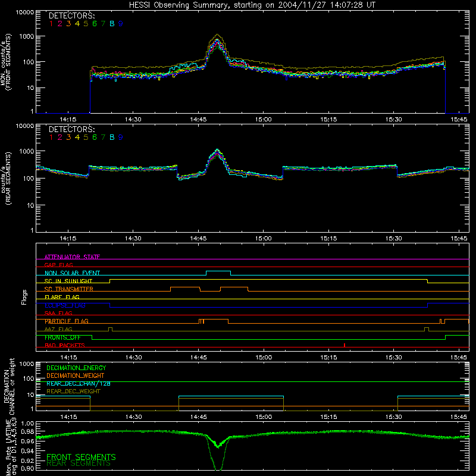This screenshot has height=476, width=476.
Task: Click the SAA_FLAG label
Action: (58, 313)
